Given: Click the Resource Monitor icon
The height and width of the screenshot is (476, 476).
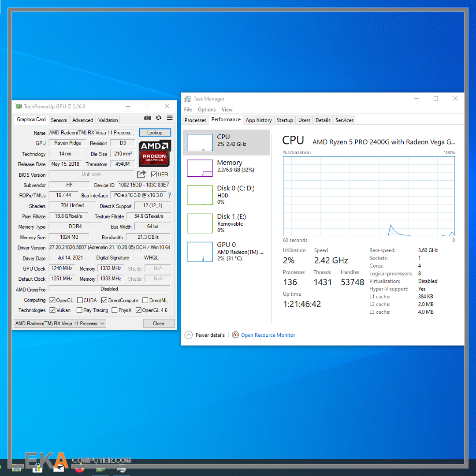Looking at the screenshot, I should pyautogui.click(x=235, y=335).
